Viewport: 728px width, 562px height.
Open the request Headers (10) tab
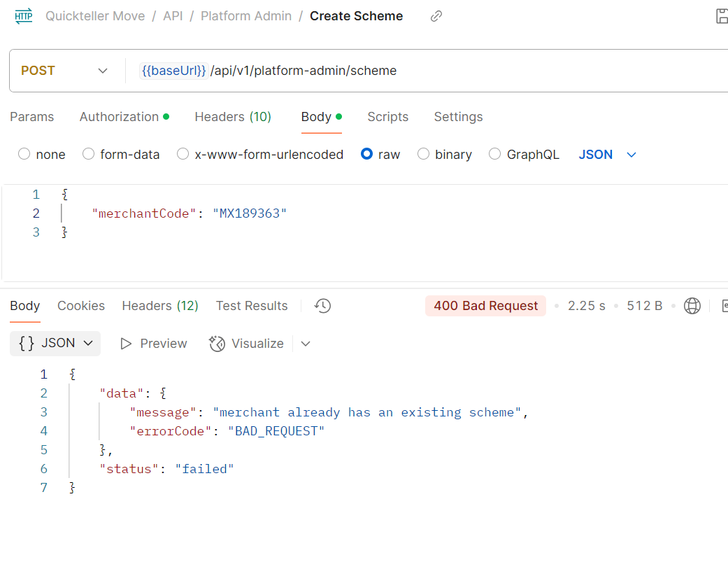click(x=233, y=117)
